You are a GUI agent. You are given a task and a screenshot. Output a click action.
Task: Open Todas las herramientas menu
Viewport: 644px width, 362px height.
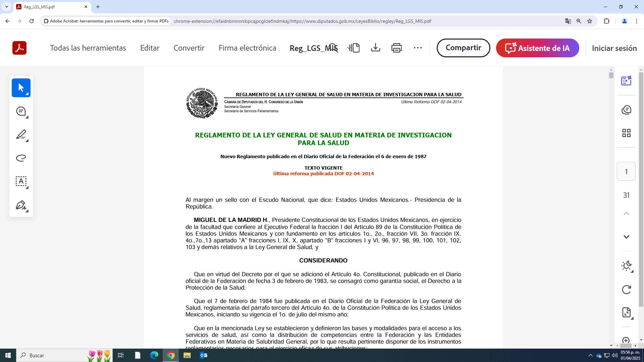(88, 48)
